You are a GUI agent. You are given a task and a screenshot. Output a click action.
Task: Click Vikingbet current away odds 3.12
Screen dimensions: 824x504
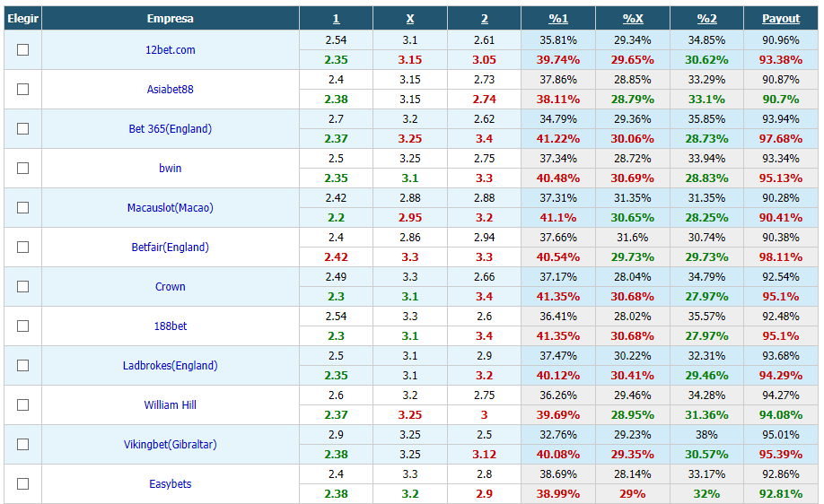click(485, 455)
